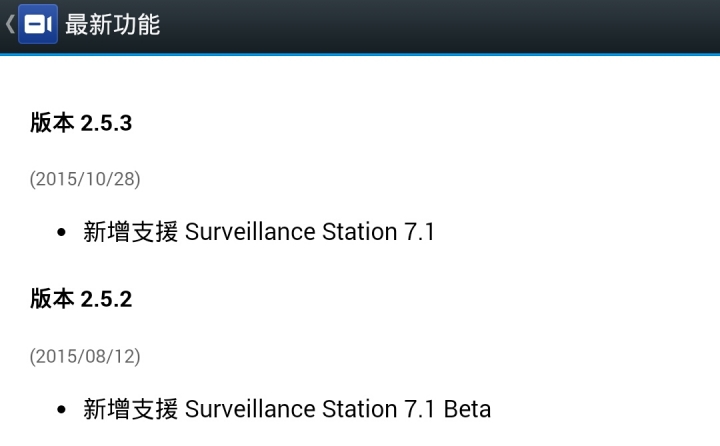Click the number 2.5.2 in second heading

click(x=107, y=299)
